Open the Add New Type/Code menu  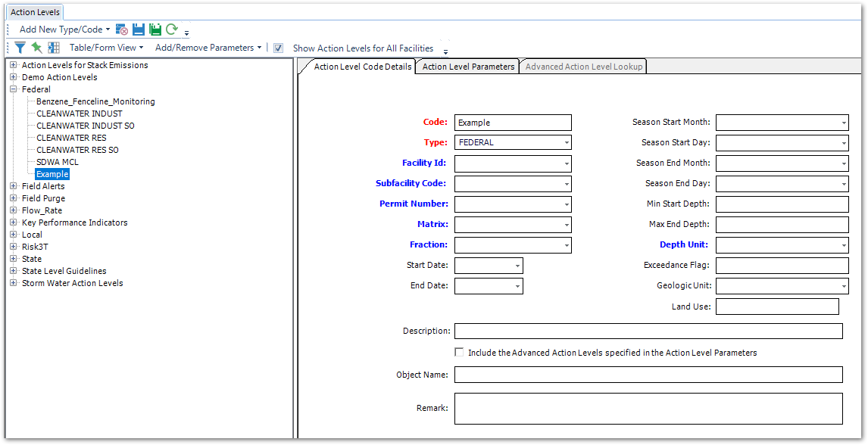tap(64, 29)
